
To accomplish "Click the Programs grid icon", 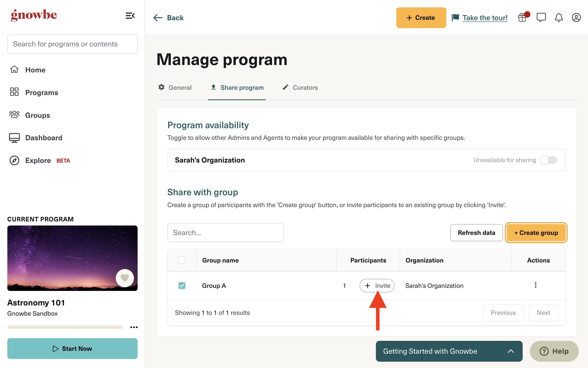I will point(14,92).
